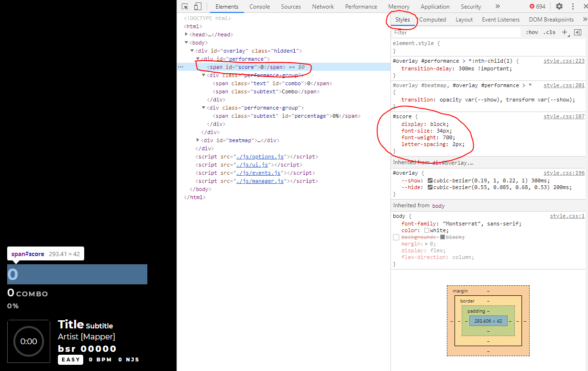
Task: Follow the ./js/options.js script link
Action: coord(260,157)
